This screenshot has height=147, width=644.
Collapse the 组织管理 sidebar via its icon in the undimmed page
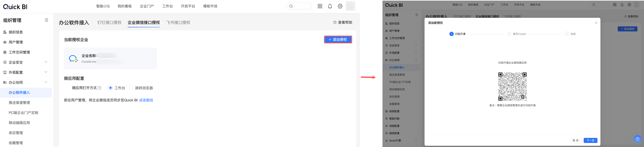tap(46, 20)
